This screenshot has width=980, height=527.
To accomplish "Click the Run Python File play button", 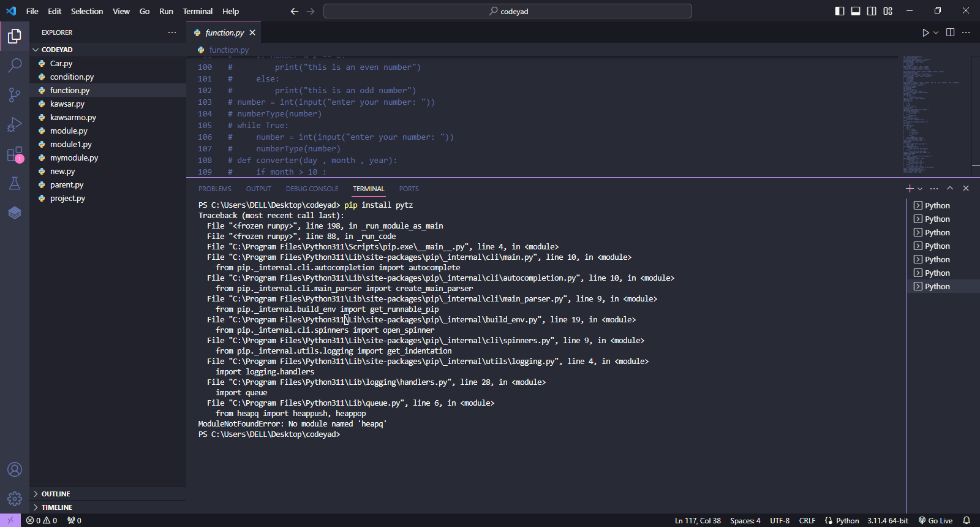I will coord(925,32).
